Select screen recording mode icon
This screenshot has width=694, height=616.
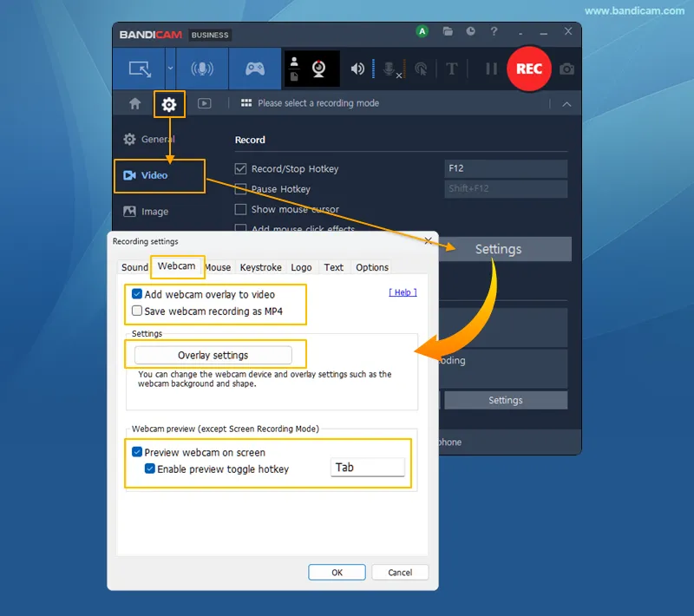140,69
